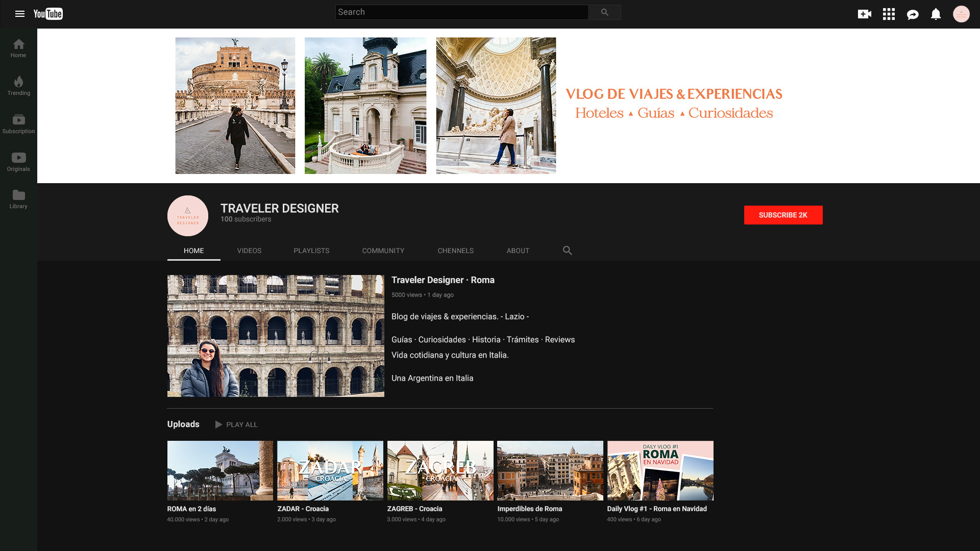The width and height of the screenshot is (980, 551).
Task: Open Subscription in the sidebar
Action: [x=19, y=124]
